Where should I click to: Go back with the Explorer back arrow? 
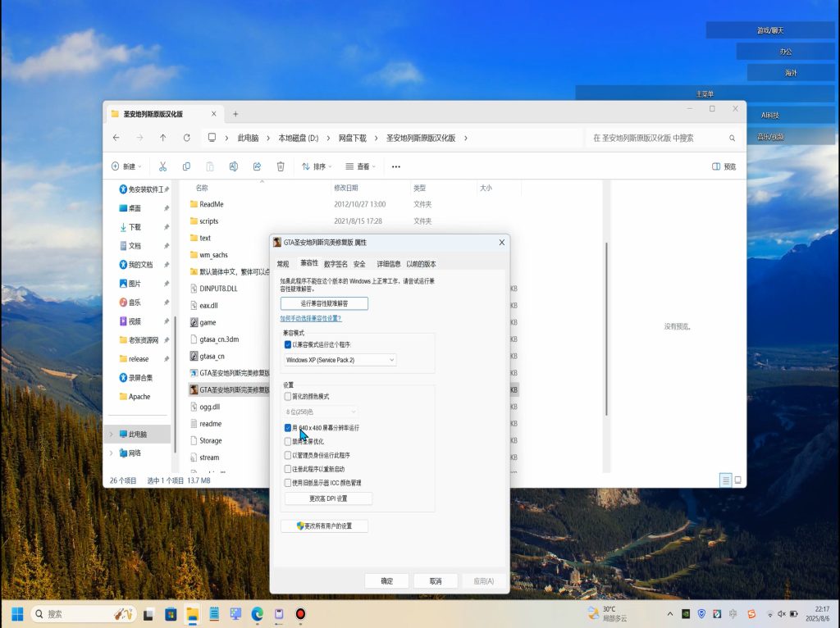pyautogui.click(x=116, y=138)
